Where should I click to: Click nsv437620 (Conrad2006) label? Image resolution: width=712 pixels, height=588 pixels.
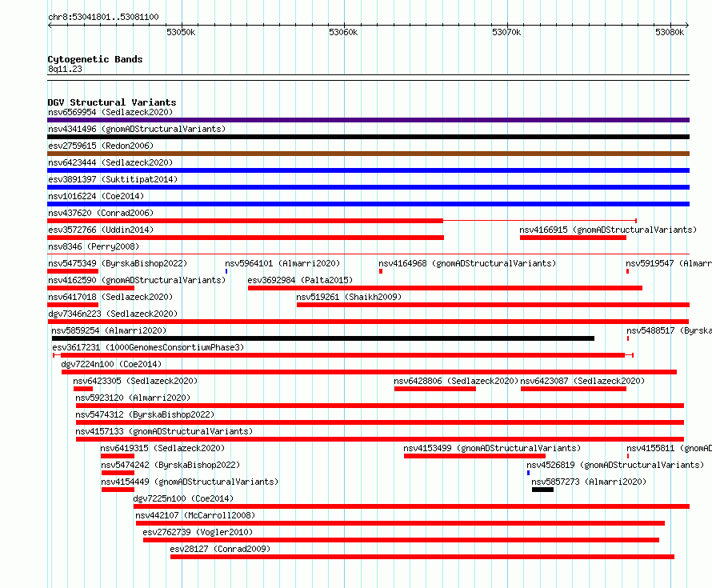[x=101, y=213]
